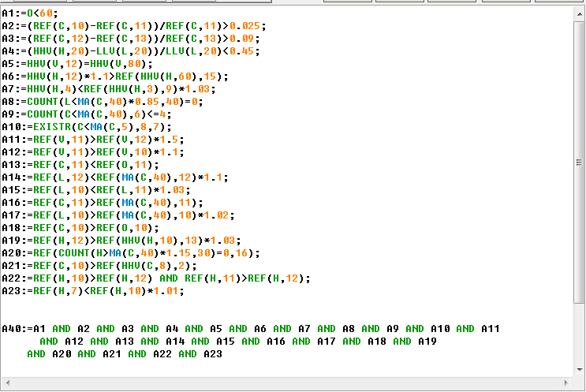Click the line defining A23

[93, 291]
